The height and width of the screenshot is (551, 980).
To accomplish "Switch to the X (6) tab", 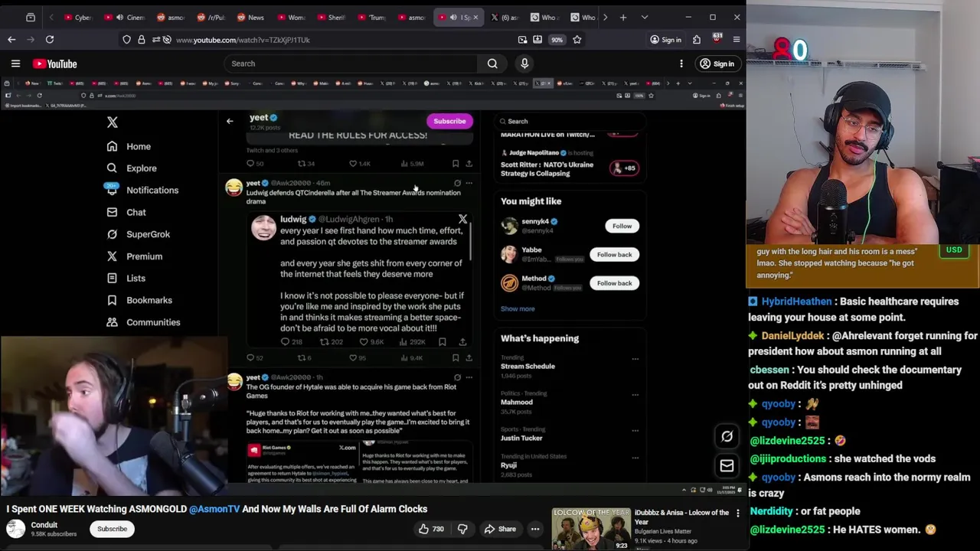I will pyautogui.click(x=505, y=17).
